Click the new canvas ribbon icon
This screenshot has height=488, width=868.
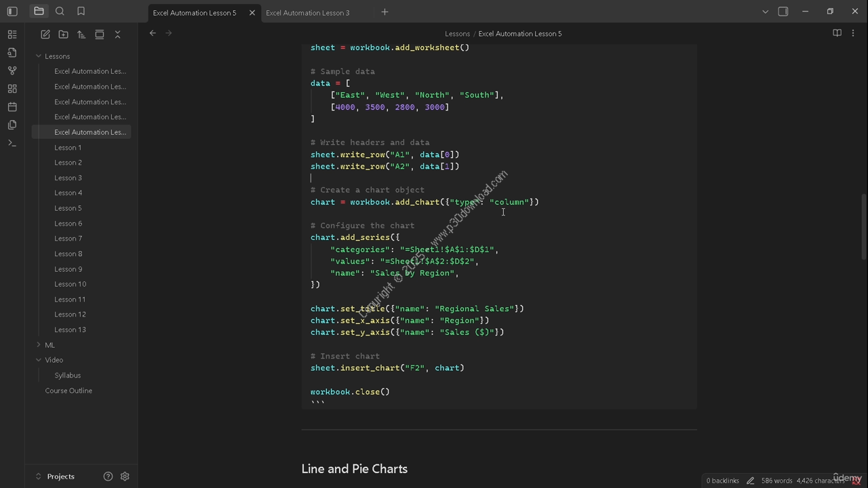pyautogui.click(x=12, y=89)
